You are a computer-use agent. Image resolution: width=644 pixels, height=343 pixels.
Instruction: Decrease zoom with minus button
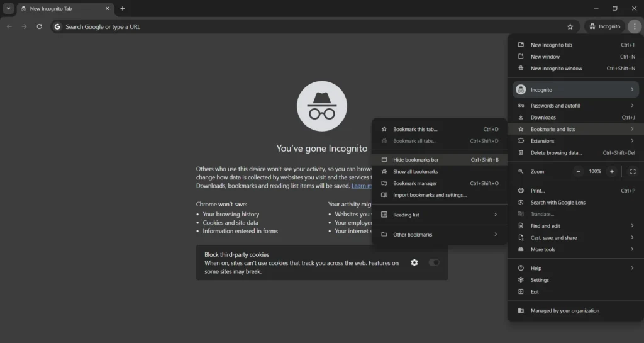[579, 172]
